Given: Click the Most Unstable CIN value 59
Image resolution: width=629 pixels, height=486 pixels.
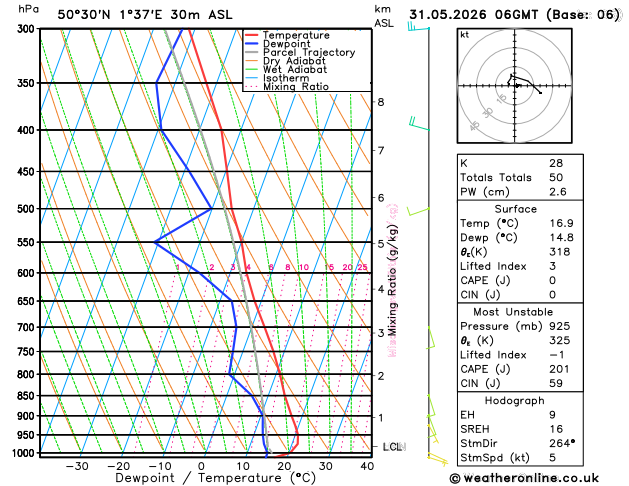Looking at the screenshot, I should tap(556, 383).
